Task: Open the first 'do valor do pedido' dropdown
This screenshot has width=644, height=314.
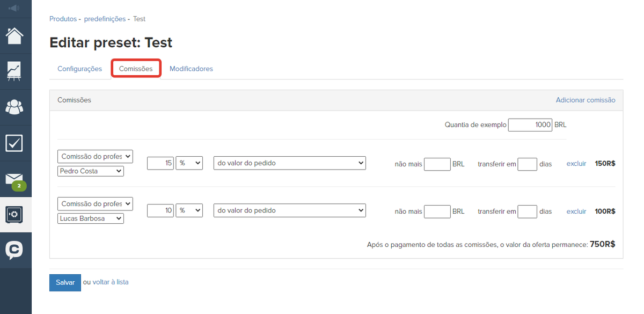Action: [x=289, y=163]
